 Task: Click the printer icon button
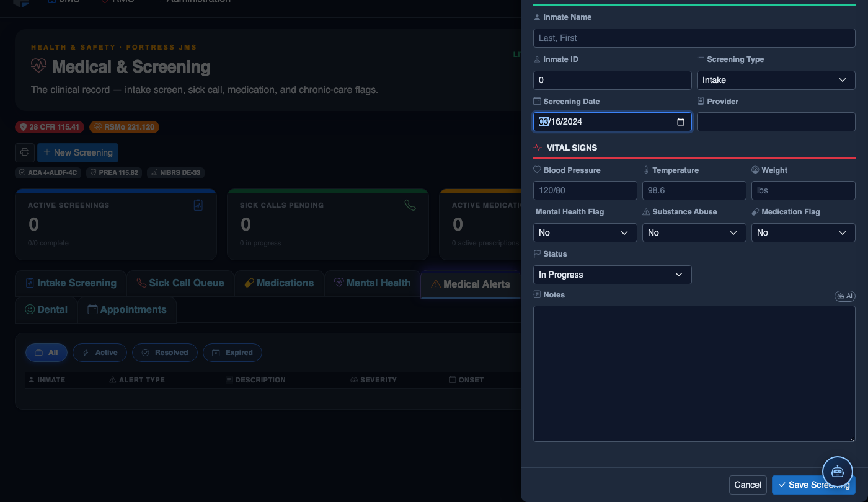pyautogui.click(x=25, y=152)
